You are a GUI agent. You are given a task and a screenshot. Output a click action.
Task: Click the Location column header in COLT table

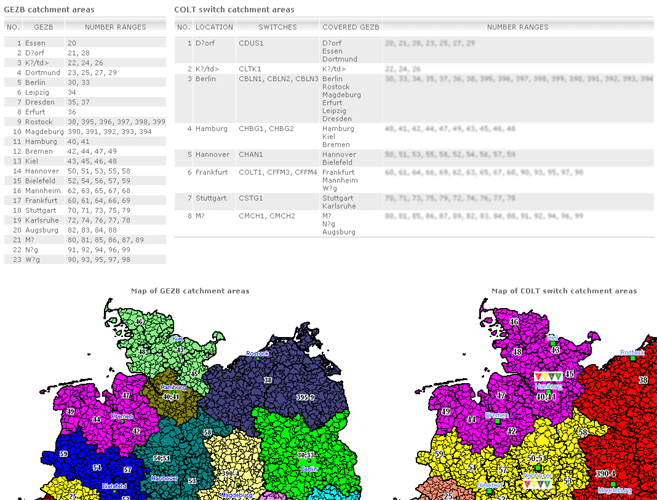point(214,28)
